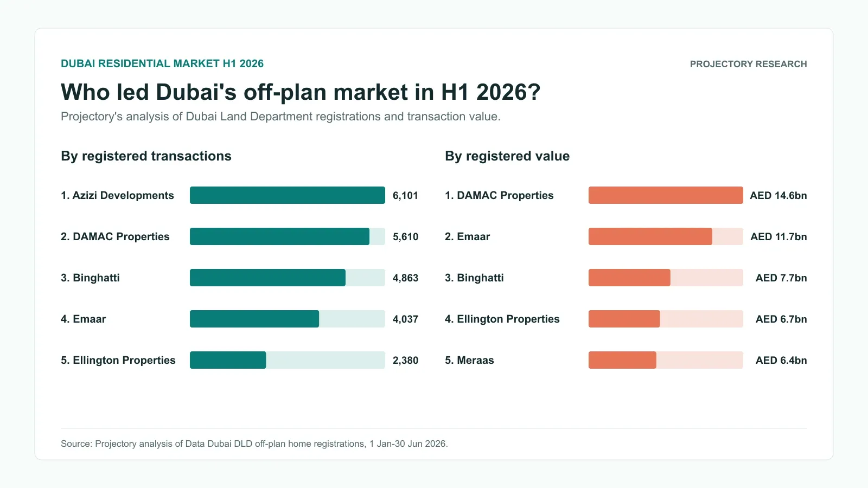Image resolution: width=868 pixels, height=488 pixels.
Task: Click '2. Emaar' in the value list
Action: click(x=467, y=236)
